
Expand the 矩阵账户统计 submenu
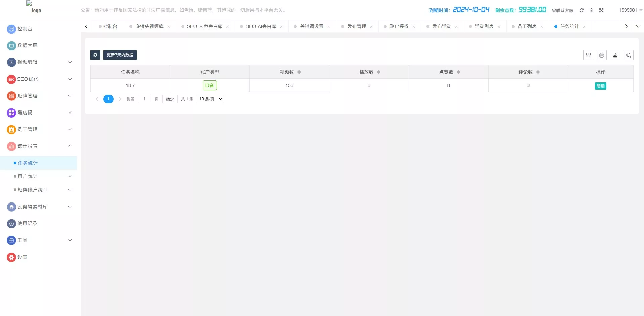[x=70, y=190]
